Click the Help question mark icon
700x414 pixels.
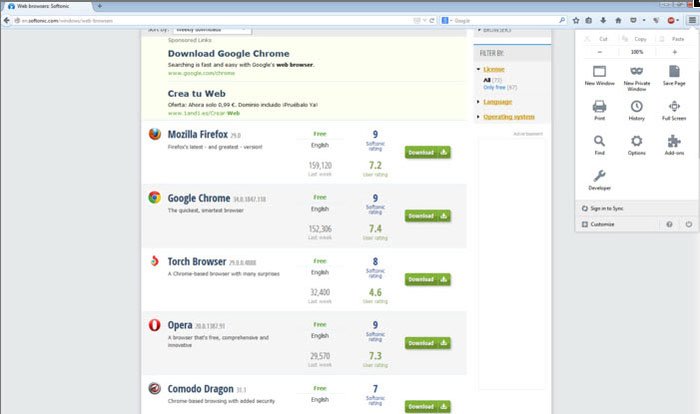[x=669, y=224]
